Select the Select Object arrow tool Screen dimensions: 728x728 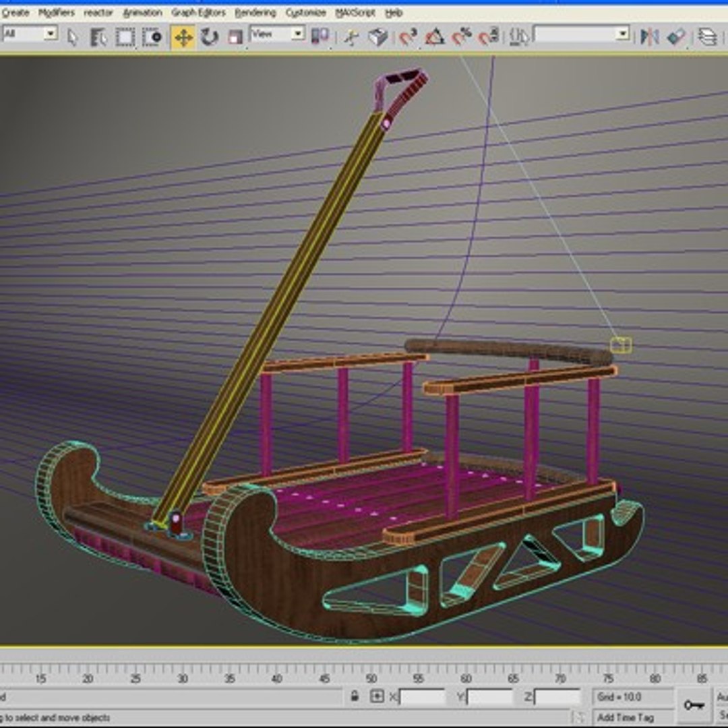point(72,36)
